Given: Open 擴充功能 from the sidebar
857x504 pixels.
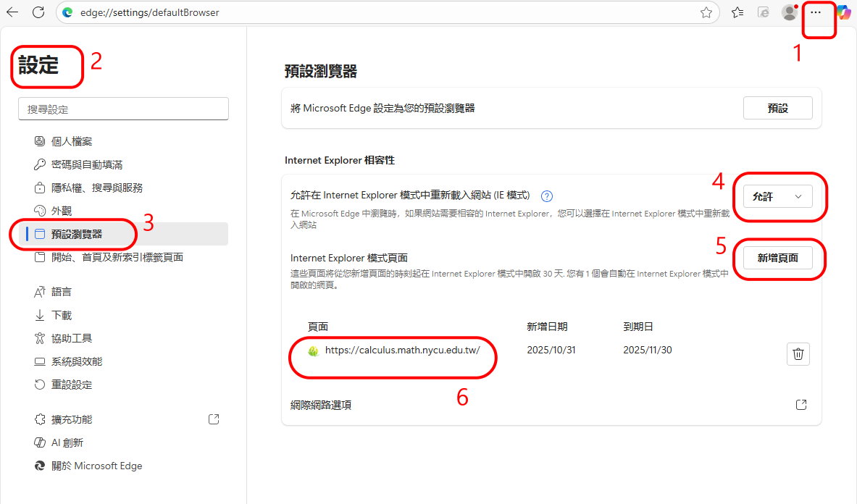Looking at the screenshot, I should [72, 419].
